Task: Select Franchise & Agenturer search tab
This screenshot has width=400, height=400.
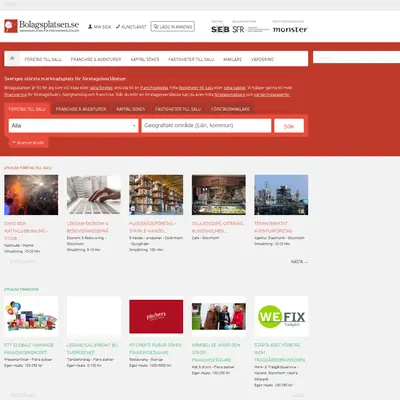Action: click(x=81, y=109)
